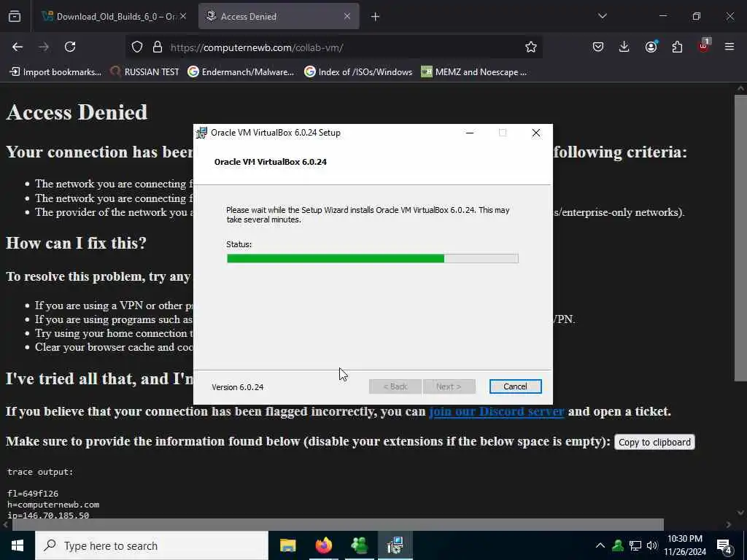Save page to Pocket
This screenshot has height=560, width=747.
click(598, 47)
